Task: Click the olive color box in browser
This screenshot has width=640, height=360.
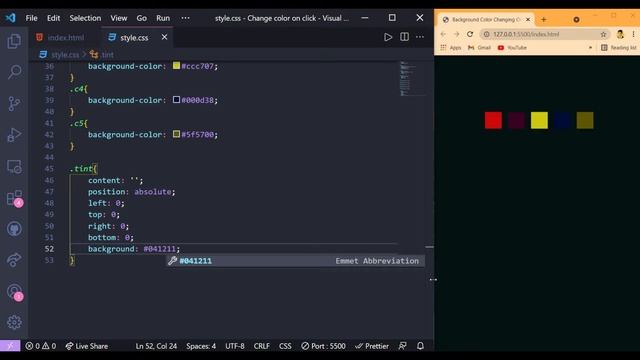Action: [x=585, y=120]
